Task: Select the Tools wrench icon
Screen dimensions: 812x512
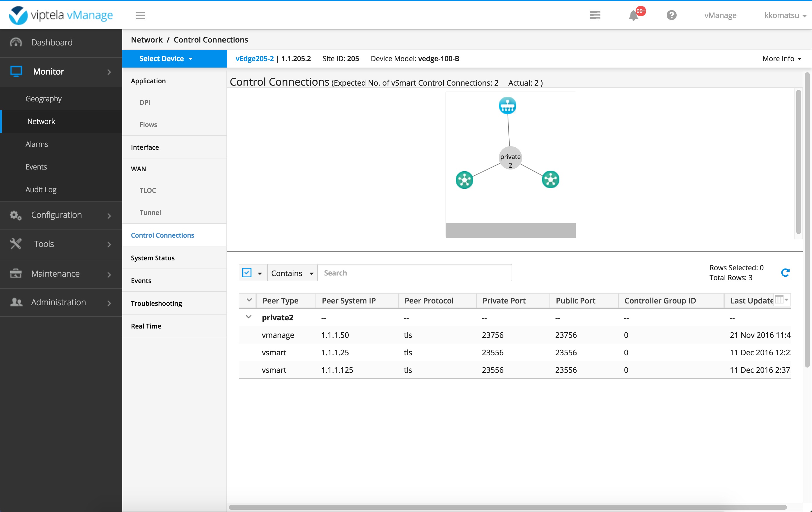Action: (x=15, y=244)
